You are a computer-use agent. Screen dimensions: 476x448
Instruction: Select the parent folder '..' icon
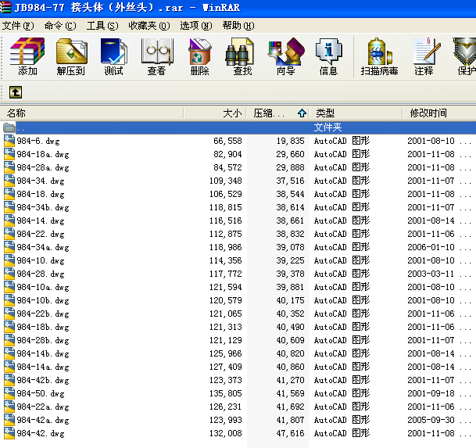point(9,127)
